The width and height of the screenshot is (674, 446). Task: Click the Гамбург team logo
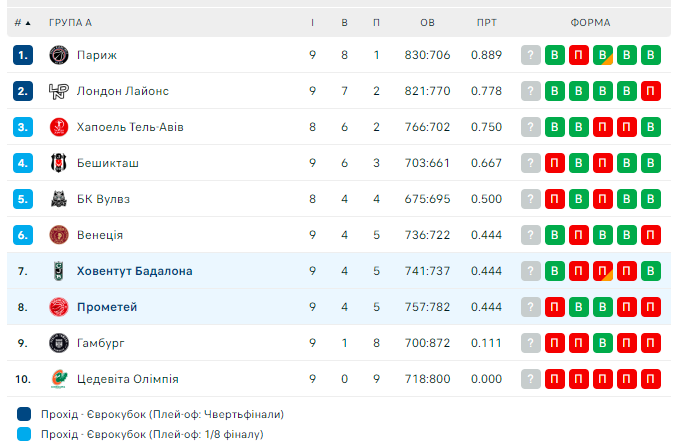coord(58,343)
